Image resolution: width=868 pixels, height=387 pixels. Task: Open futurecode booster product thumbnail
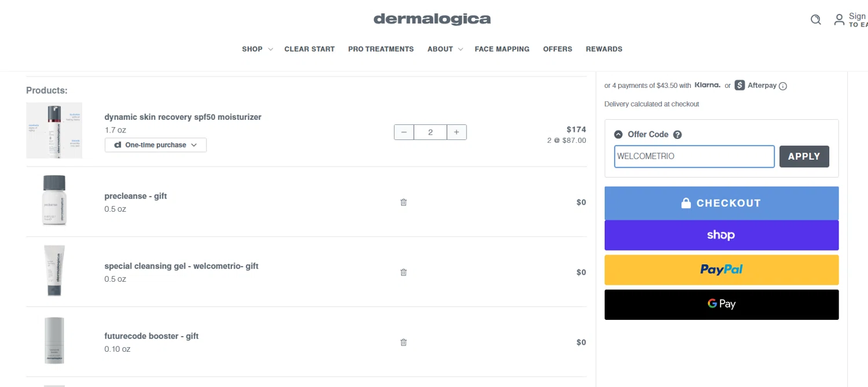pyautogui.click(x=54, y=340)
